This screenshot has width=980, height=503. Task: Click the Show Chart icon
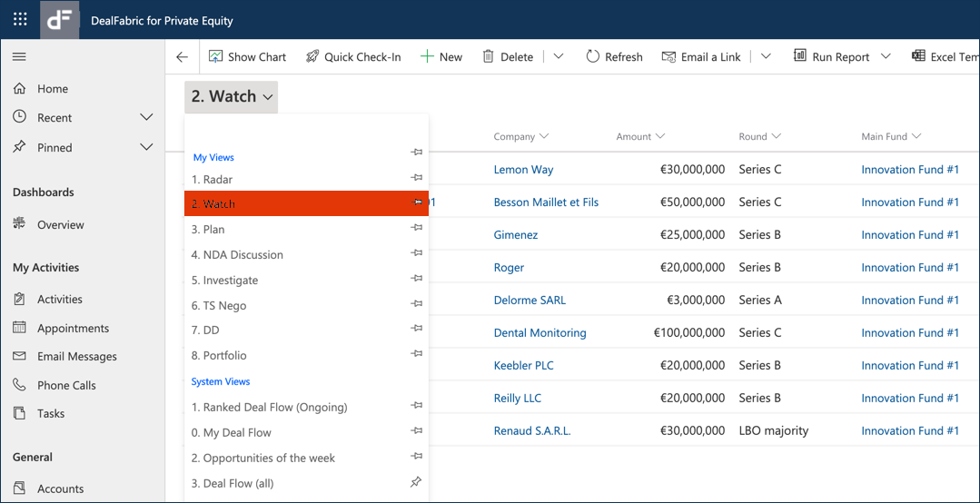pos(215,57)
